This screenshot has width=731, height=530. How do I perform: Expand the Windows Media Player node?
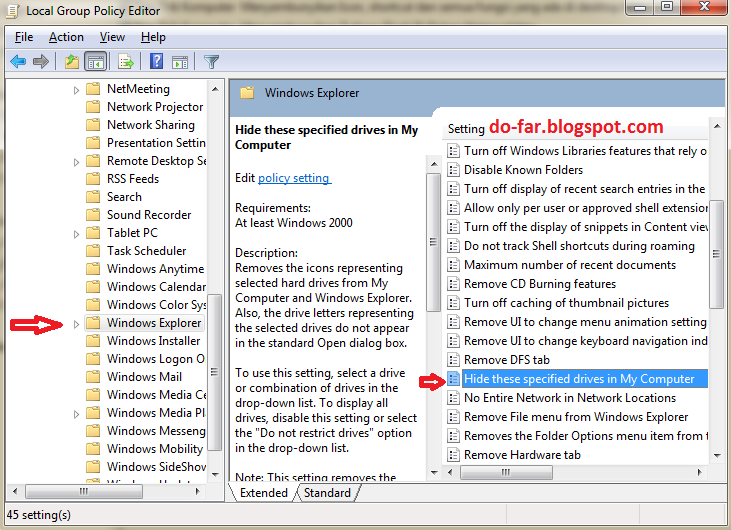76,413
